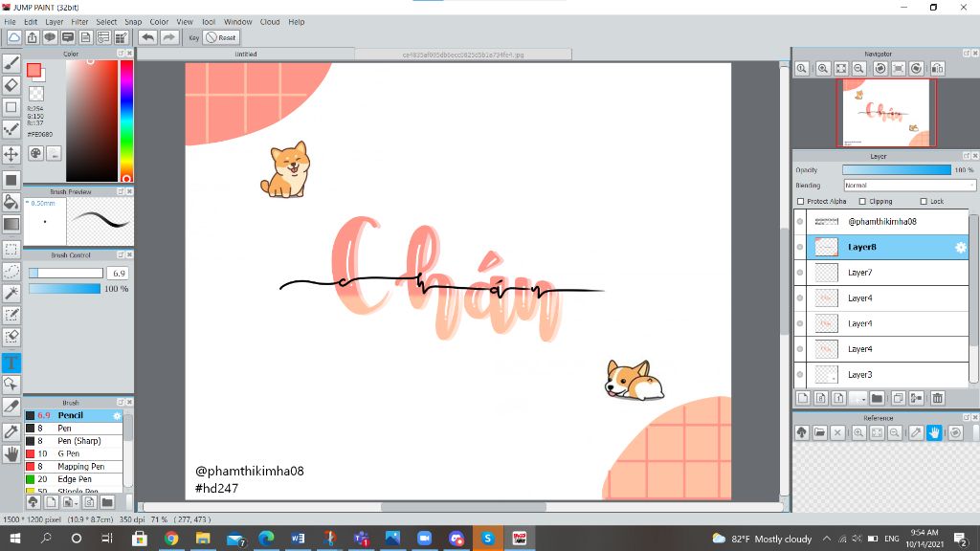Select the Mapping Pen brush
This screenshot has width=980, height=551.
click(x=74, y=467)
